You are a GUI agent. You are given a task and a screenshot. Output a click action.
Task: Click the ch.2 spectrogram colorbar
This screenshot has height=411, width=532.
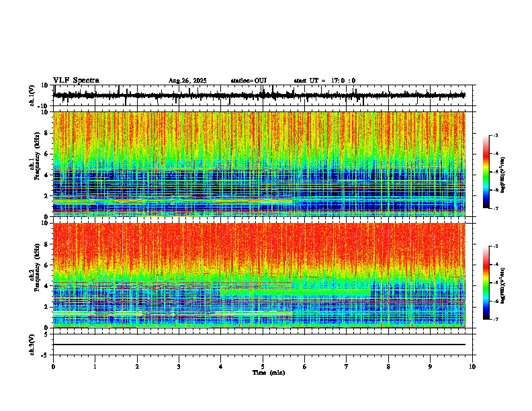pyautogui.click(x=486, y=283)
